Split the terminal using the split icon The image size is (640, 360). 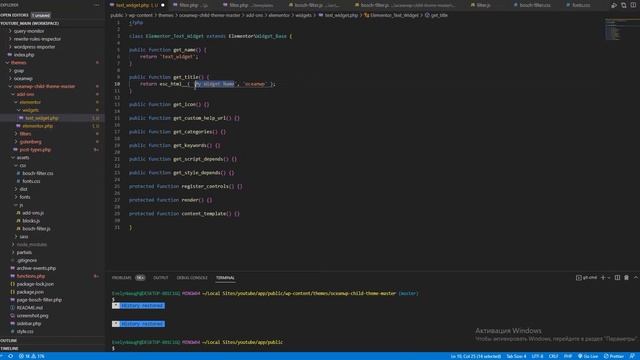click(x=617, y=278)
